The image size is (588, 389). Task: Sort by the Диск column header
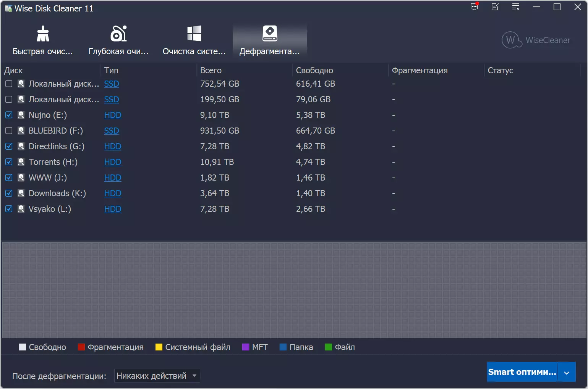tap(51, 70)
